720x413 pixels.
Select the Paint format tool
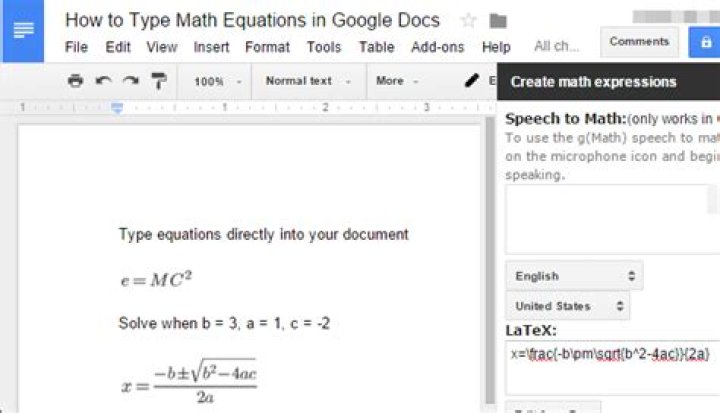click(x=158, y=81)
